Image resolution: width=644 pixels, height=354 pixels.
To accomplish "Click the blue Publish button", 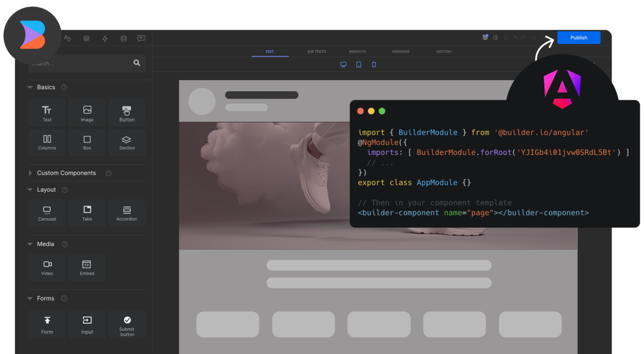I will (579, 38).
